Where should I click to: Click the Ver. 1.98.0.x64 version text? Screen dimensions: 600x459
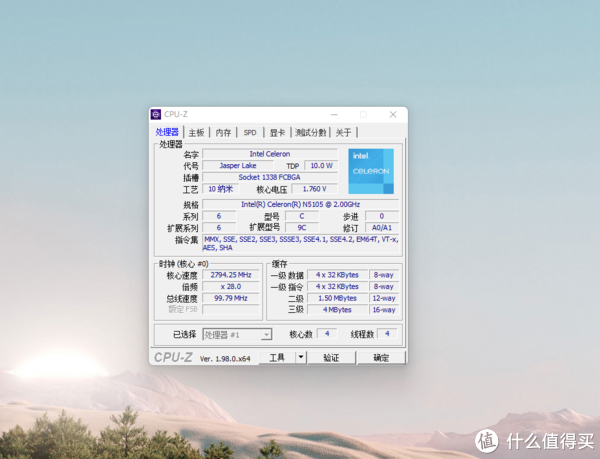[225, 359]
